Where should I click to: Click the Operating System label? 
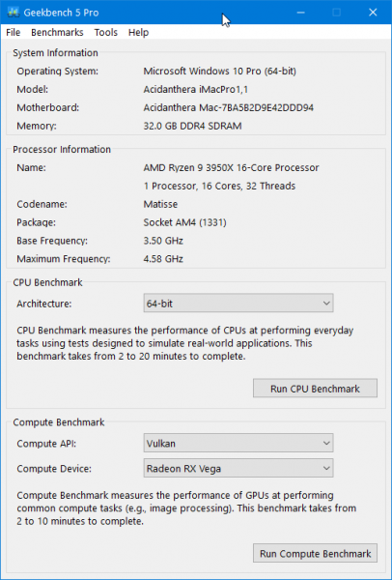[58, 71]
